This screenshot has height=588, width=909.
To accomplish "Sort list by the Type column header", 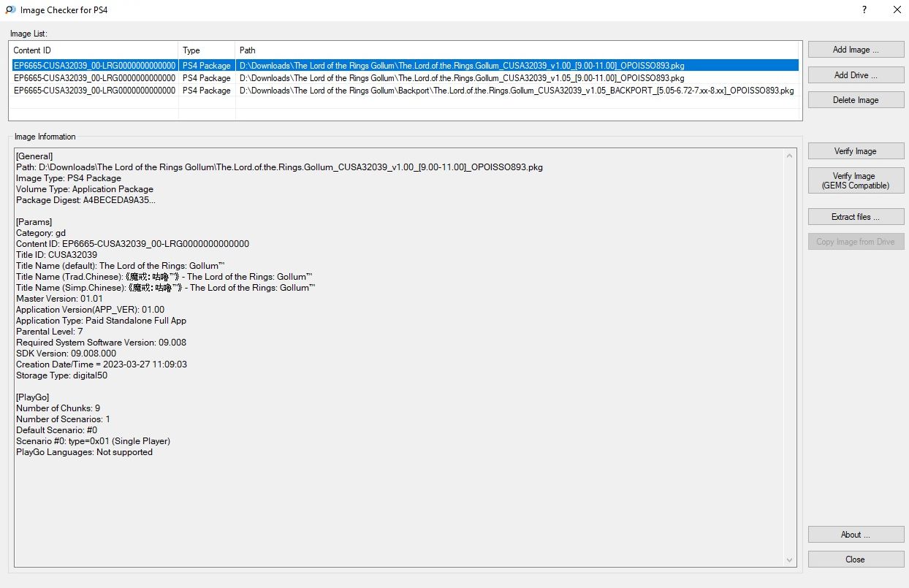I will tap(207, 50).
